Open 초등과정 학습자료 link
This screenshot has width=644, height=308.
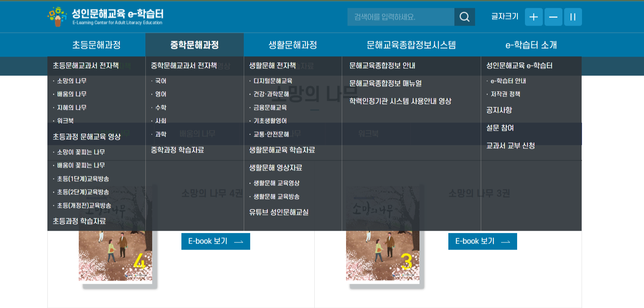[79, 221]
